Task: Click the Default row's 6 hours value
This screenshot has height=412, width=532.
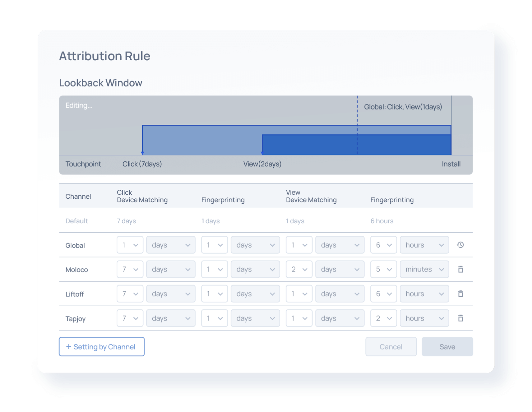Action: click(382, 221)
